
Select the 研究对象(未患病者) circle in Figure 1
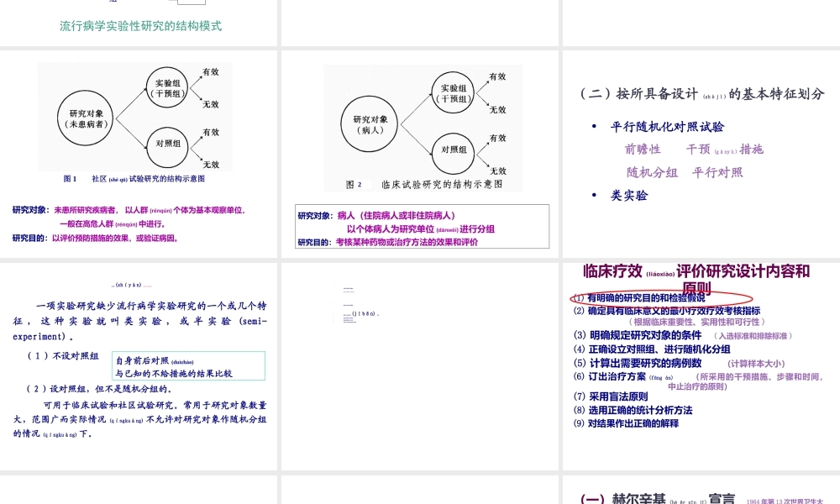(x=84, y=120)
